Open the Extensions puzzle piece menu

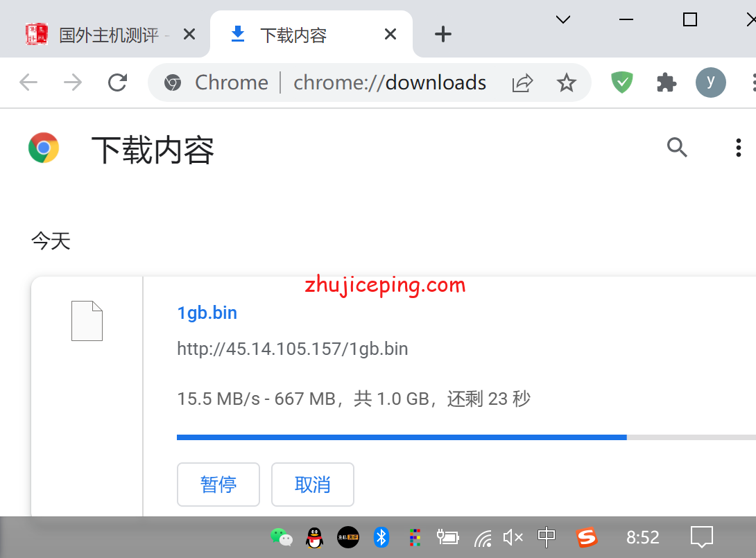tap(666, 83)
